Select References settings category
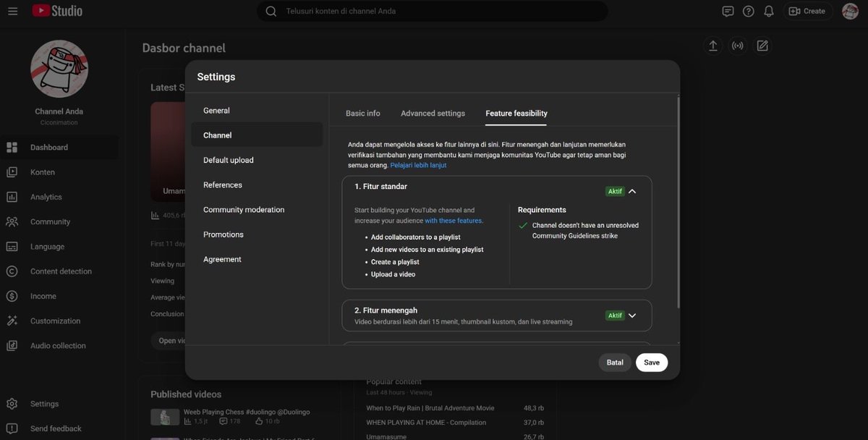Screen dimensions: 868x440 (x=257, y=185)
